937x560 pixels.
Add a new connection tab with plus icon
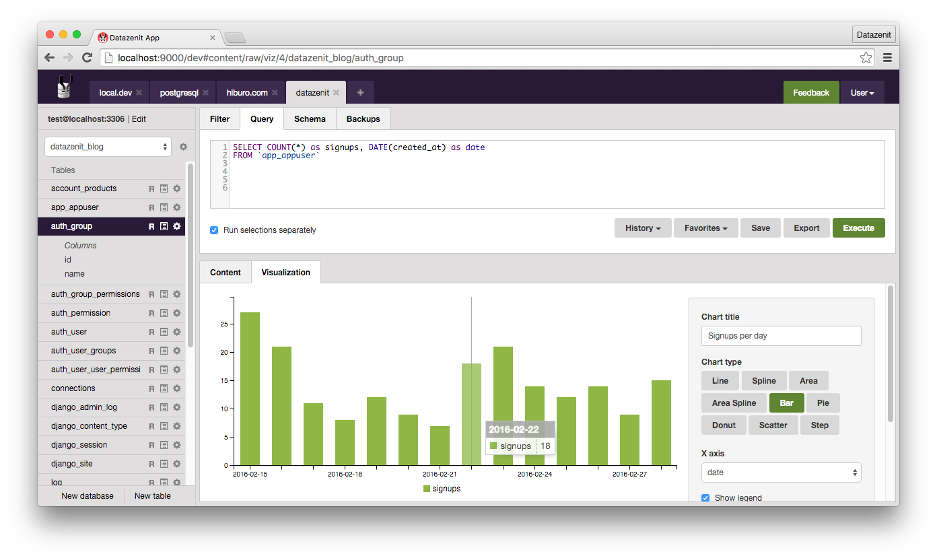pyautogui.click(x=360, y=93)
